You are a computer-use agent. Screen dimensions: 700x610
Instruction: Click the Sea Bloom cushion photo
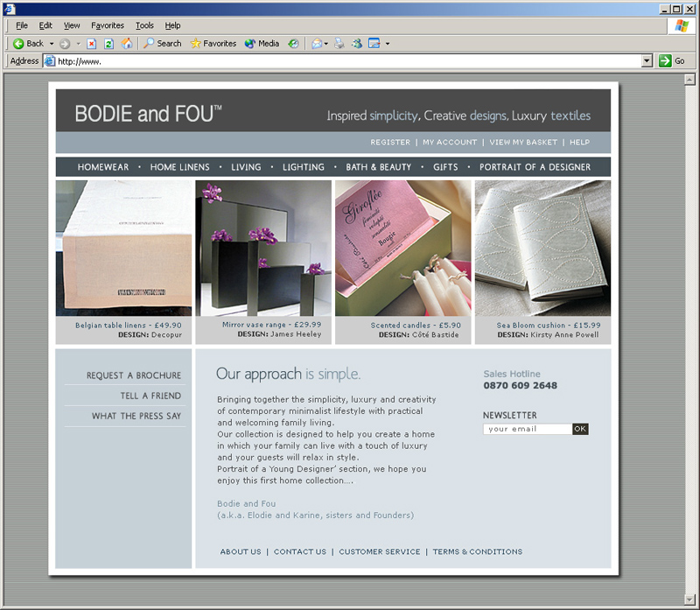pyautogui.click(x=542, y=248)
